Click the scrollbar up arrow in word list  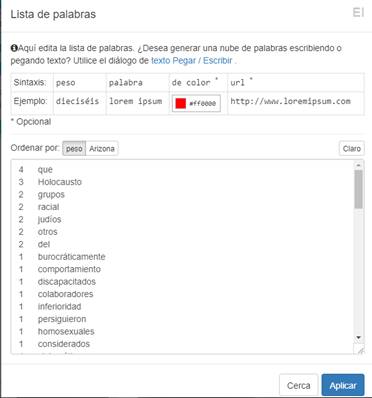[x=358, y=165]
